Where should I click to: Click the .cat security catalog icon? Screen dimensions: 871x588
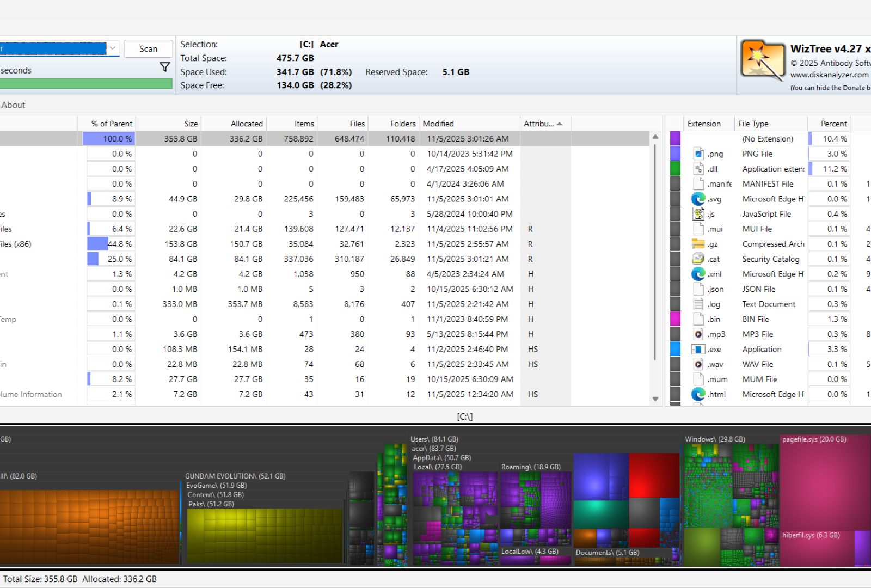pyautogui.click(x=698, y=259)
